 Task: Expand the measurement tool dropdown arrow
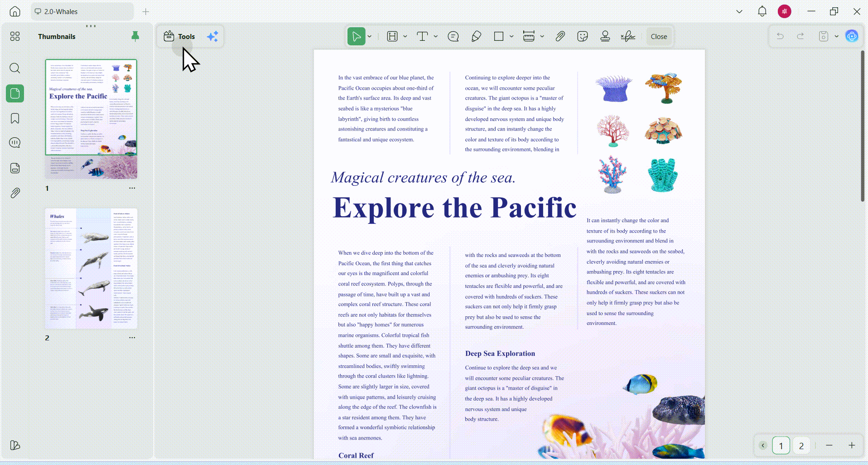point(542,36)
